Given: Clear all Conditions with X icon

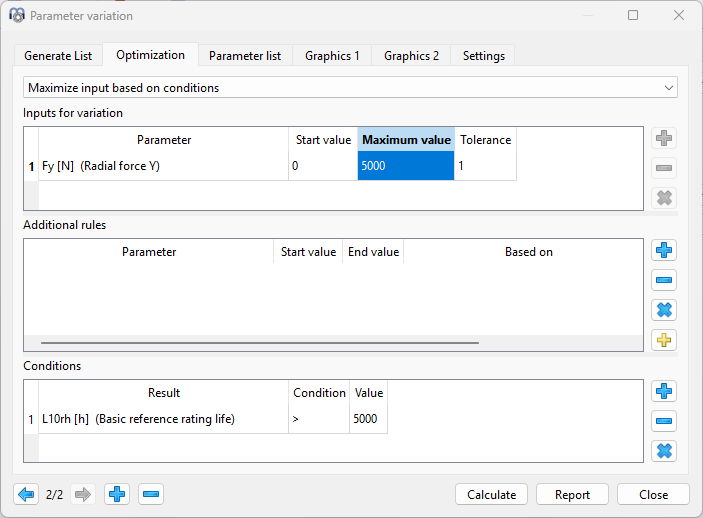Looking at the screenshot, I should point(664,451).
